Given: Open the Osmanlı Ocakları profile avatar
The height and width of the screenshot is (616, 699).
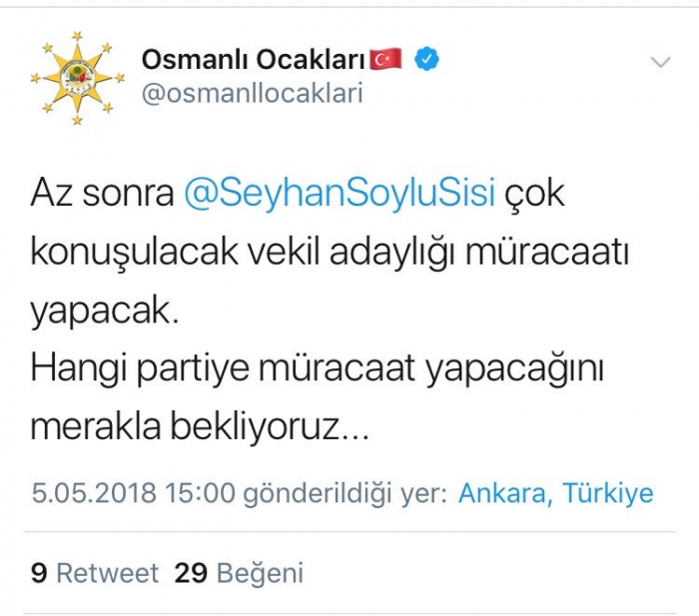Looking at the screenshot, I should pos(77,78).
